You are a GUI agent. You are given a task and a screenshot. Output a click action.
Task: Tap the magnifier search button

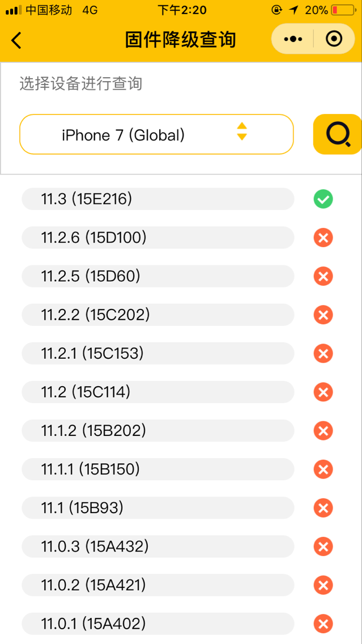click(338, 134)
